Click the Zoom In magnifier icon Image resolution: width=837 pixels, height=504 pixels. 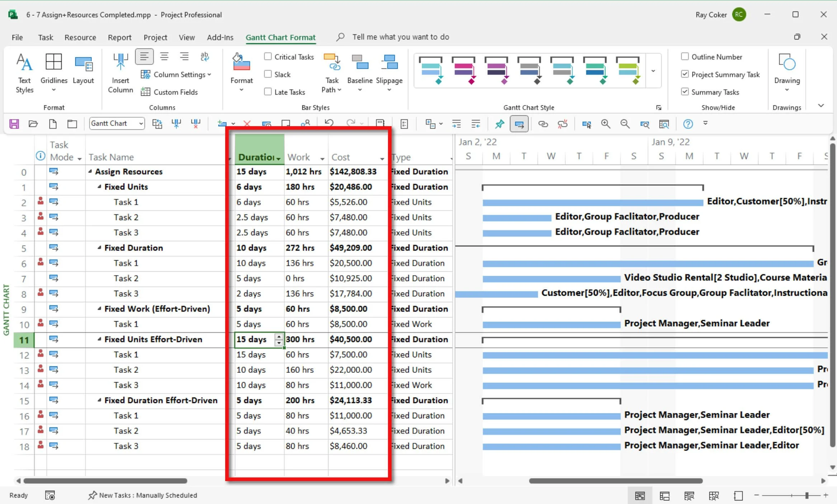606,124
